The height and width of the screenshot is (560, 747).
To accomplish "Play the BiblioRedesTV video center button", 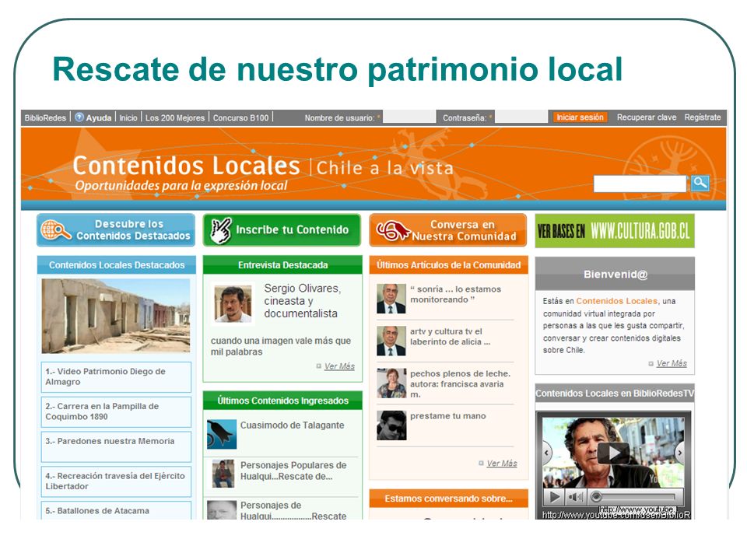I will (x=613, y=453).
